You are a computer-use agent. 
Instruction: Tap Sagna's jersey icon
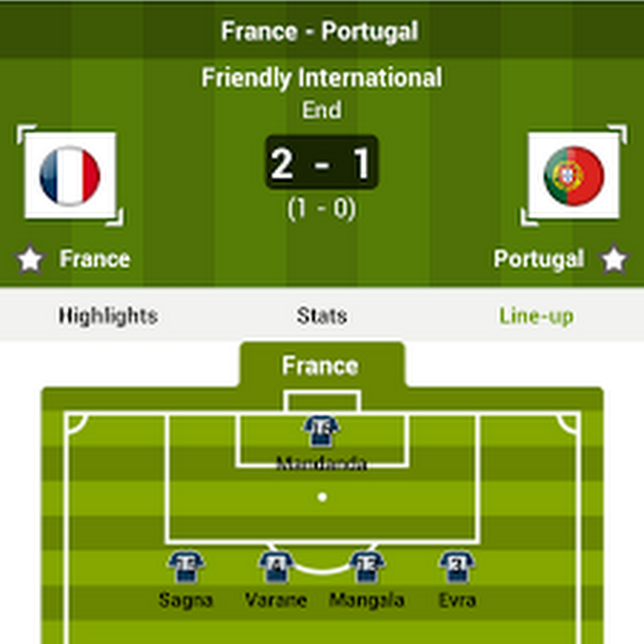[186, 567]
